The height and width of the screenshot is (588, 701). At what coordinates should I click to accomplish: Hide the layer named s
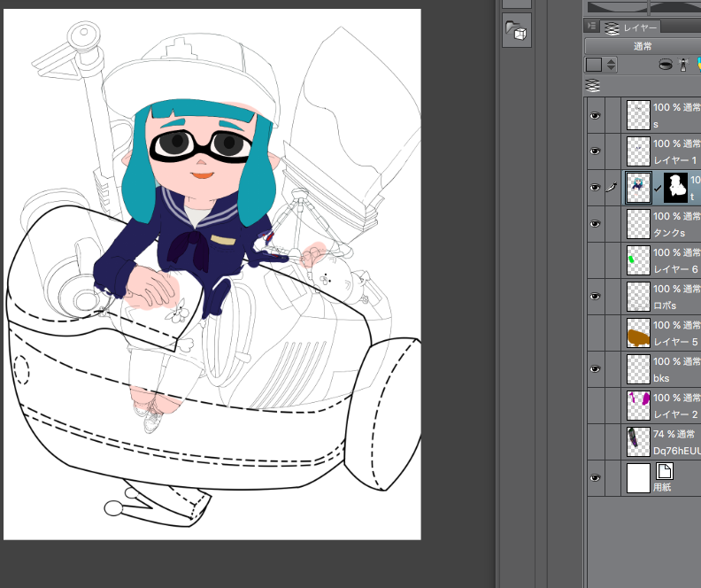click(595, 115)
